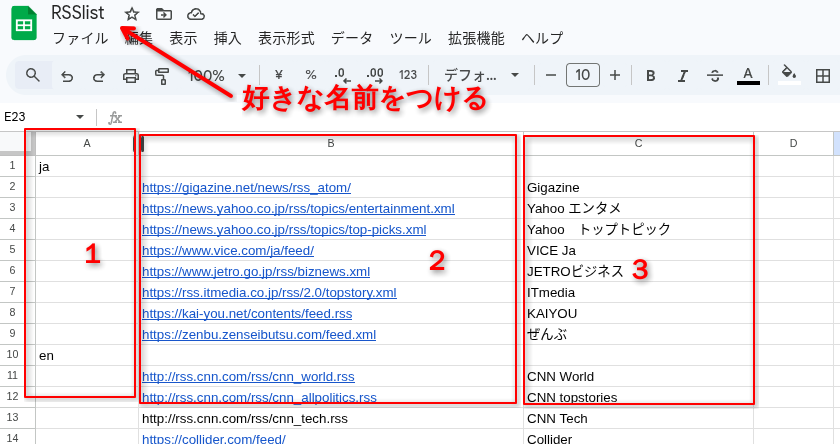840x444 pixels.
Task: Open the データ menu
Action: 352,39
